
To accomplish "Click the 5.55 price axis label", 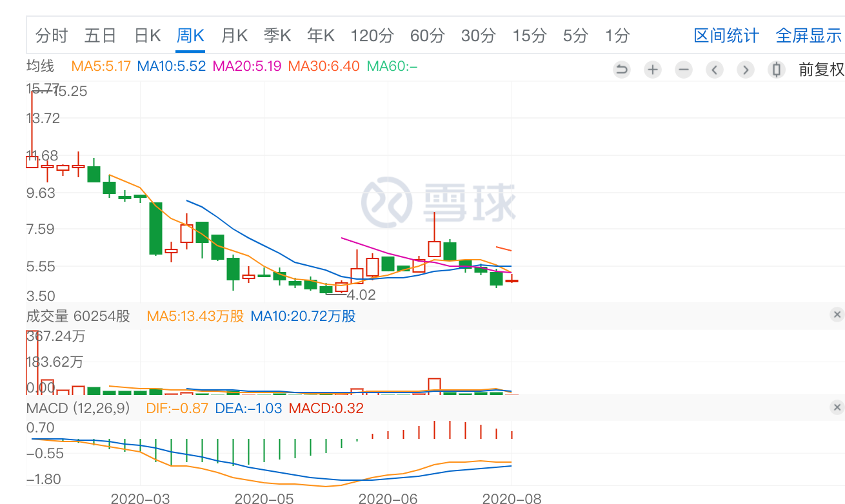I will point(41,266).
